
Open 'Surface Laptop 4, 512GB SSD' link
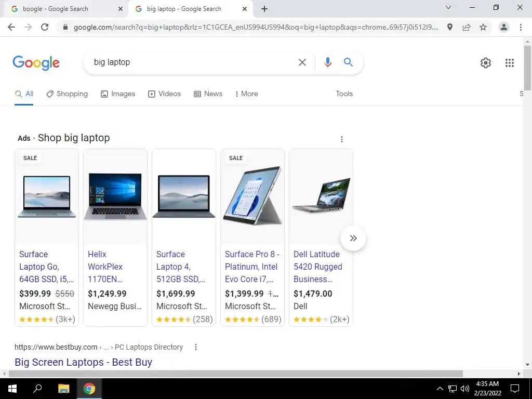tap(181, 267)
